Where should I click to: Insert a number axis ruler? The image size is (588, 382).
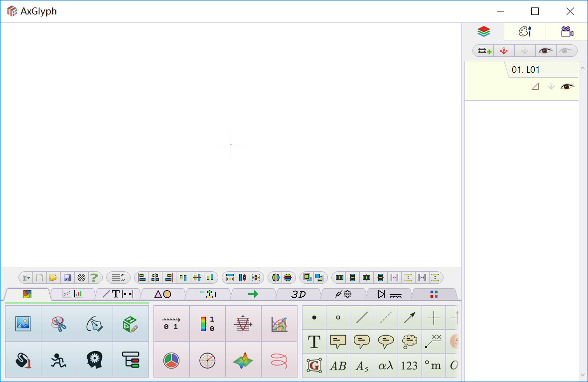pyautogui.click(x=171, y=324)
